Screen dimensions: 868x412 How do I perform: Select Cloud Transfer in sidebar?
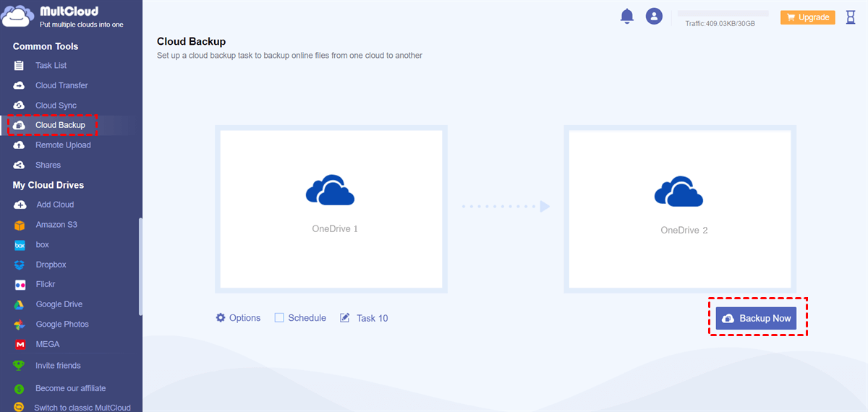click(x=61, y=85)
